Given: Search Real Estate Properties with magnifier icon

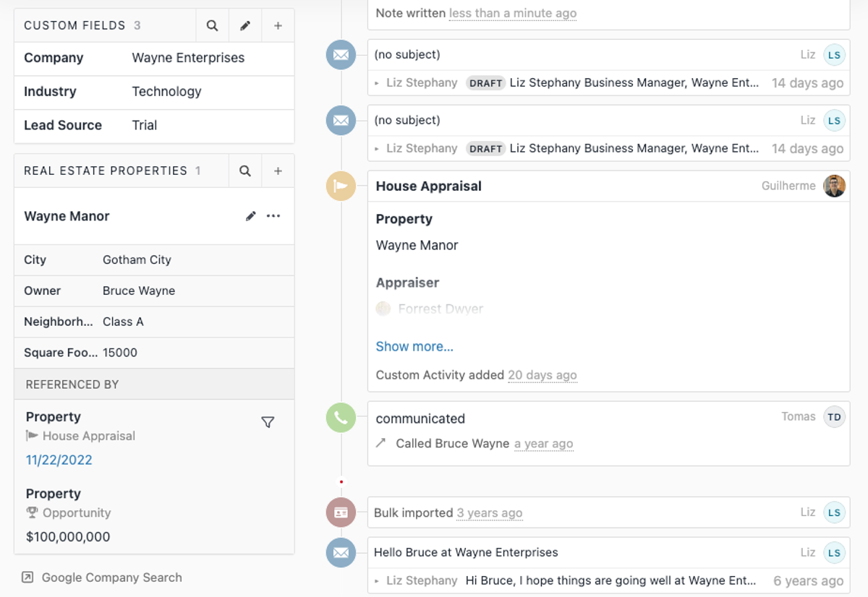Looking at the screenshot, I should tap(245, 171).
